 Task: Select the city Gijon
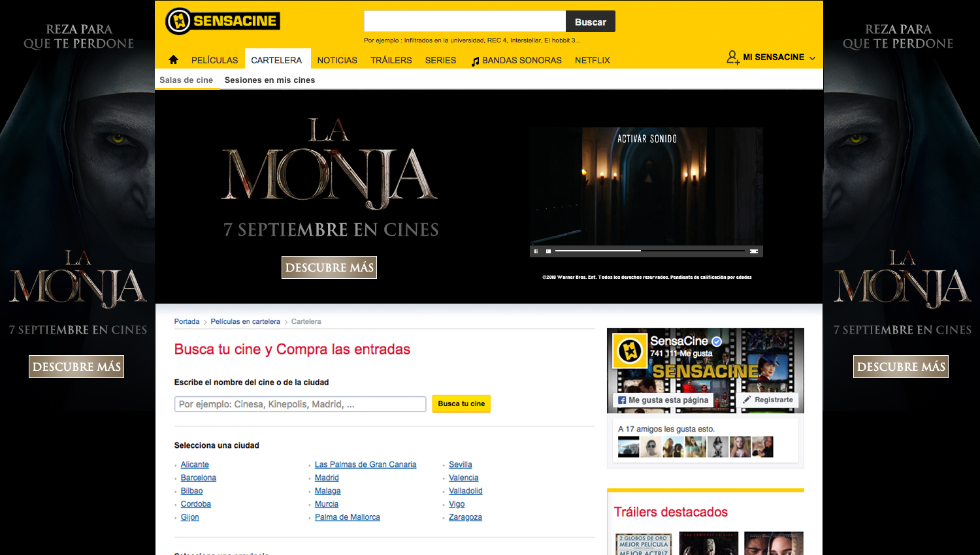coord(189,516)
